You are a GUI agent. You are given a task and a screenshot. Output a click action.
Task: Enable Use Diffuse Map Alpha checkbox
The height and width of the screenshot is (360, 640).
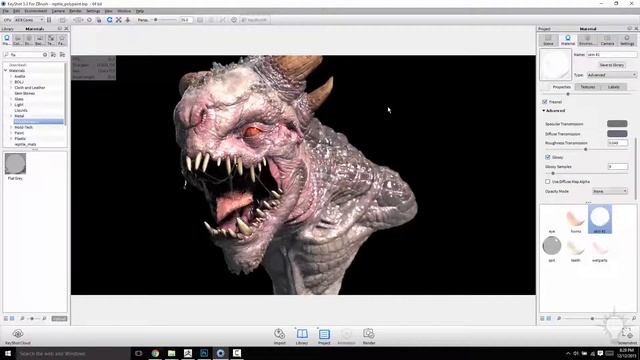[548, 181]
